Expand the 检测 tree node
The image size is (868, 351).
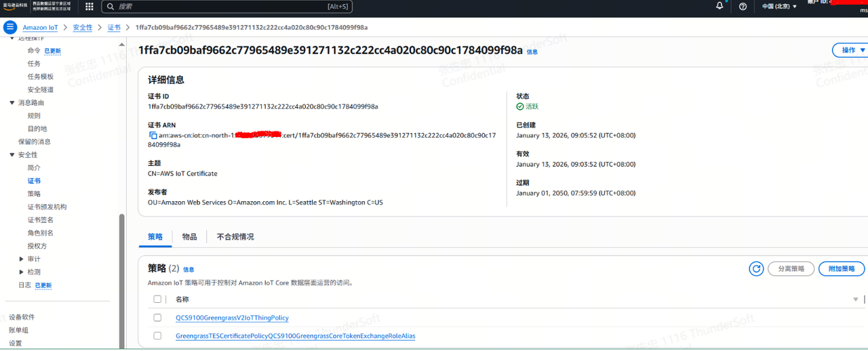click(22, 272)
